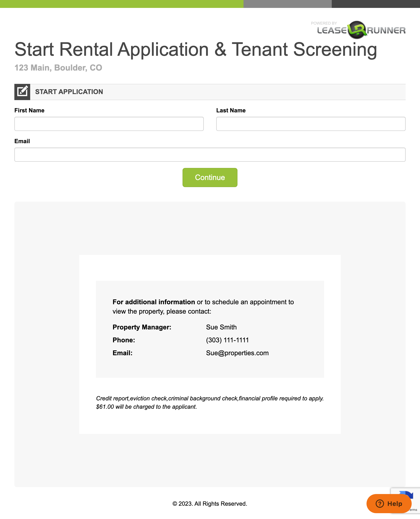The width and height of the screenshot is (420, 519).
Task: Click the 2023 copyright footer text
Action: coord(210,504)
